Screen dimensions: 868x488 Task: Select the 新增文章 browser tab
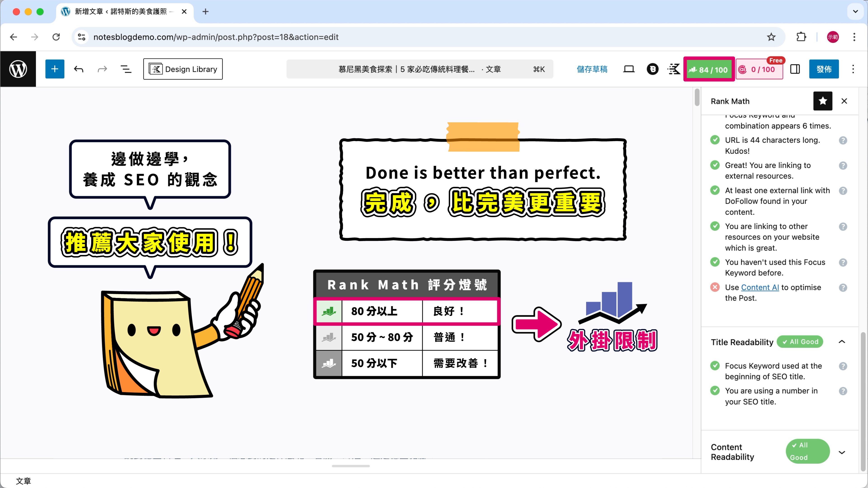click(121, 12)
